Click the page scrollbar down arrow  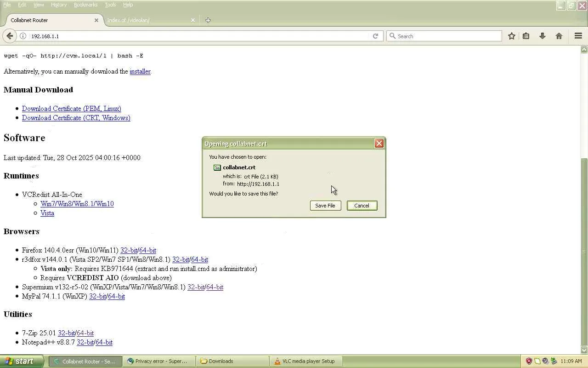click(584, 351)
